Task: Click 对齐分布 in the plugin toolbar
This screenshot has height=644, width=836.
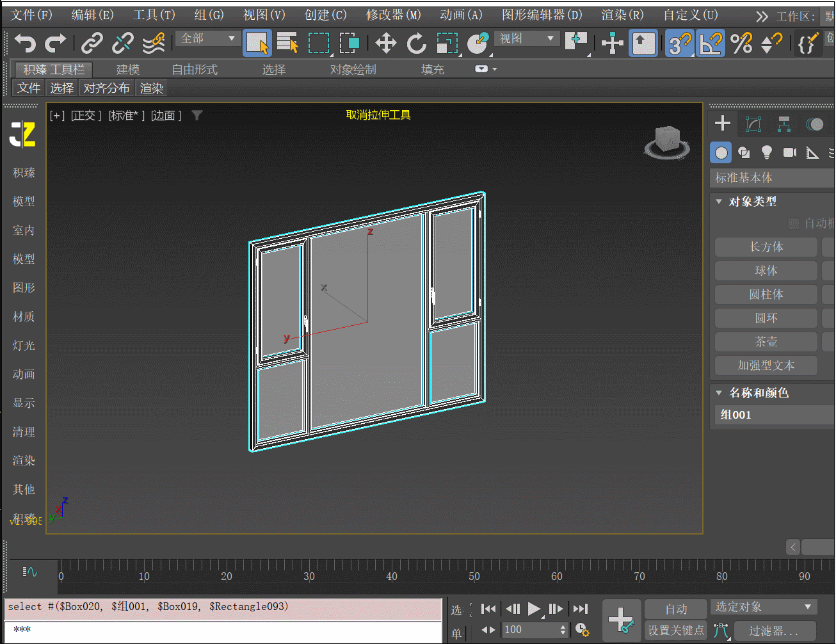Action: (x=107, y=88)
